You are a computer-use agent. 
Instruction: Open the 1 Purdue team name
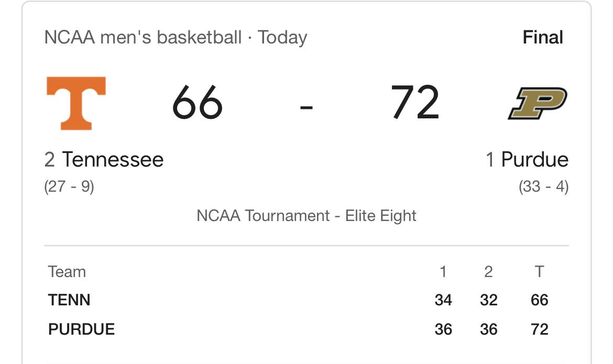click(x=527, y=160)
